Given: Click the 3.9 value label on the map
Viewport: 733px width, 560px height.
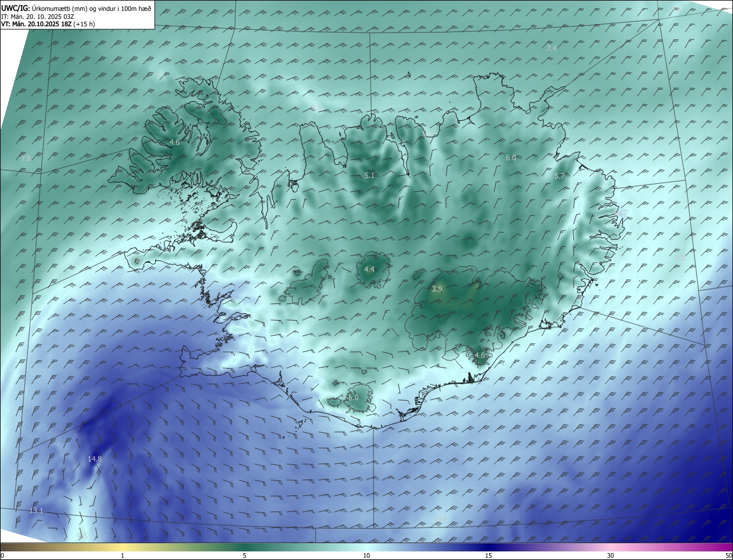Looking at the screenshot, I should pyautogui.click(x=437, y=289).
